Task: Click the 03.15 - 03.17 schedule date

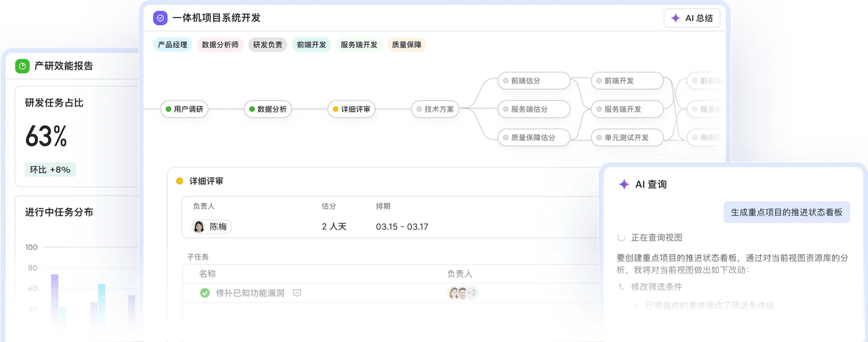Action: tap(402, 227)
